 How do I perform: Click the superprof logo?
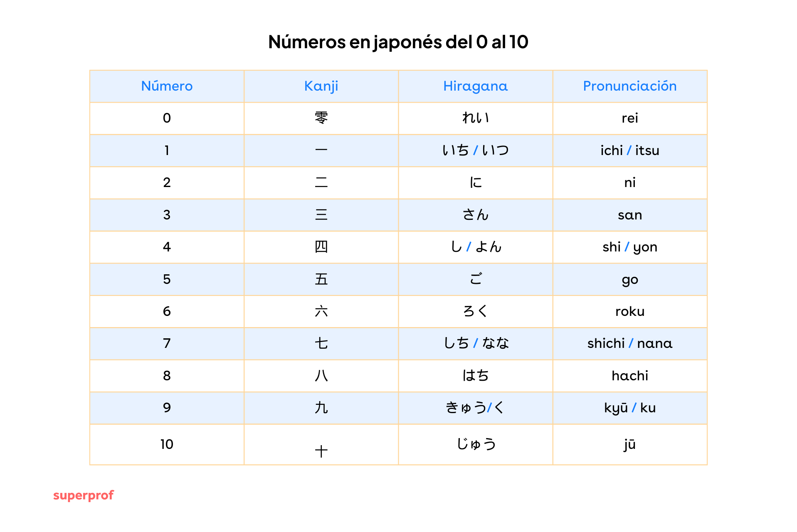83,495
